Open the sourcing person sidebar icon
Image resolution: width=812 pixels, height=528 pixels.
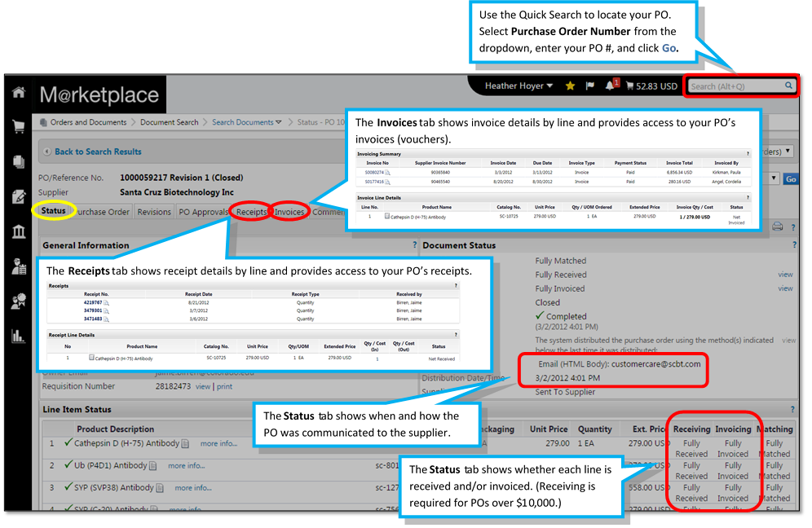coord(19,301)
